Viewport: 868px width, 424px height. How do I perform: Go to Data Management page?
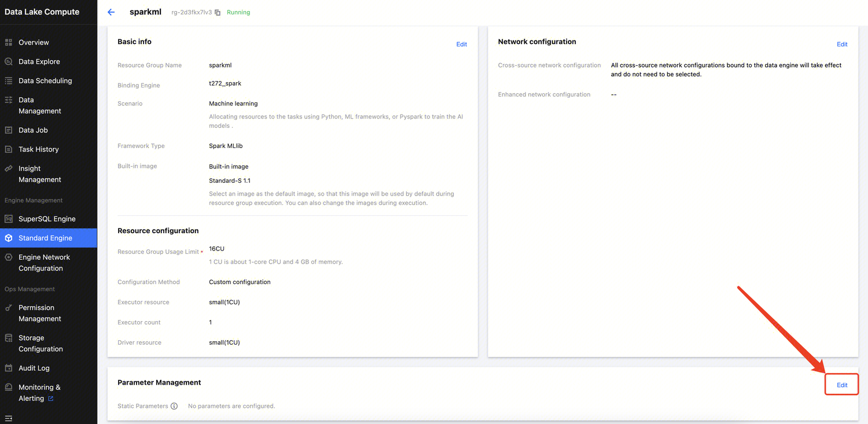tap(39, 105)
